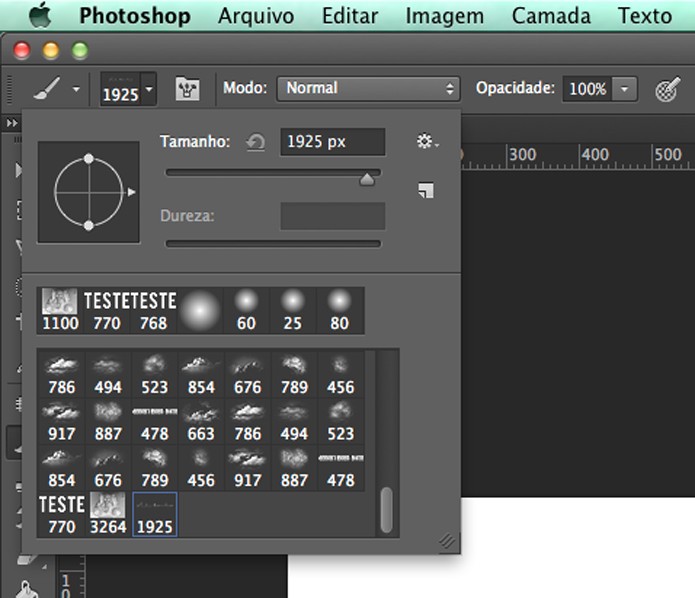Click the create new preset icon
Viewport: 695px width, 598px height.
coord(426,190)
